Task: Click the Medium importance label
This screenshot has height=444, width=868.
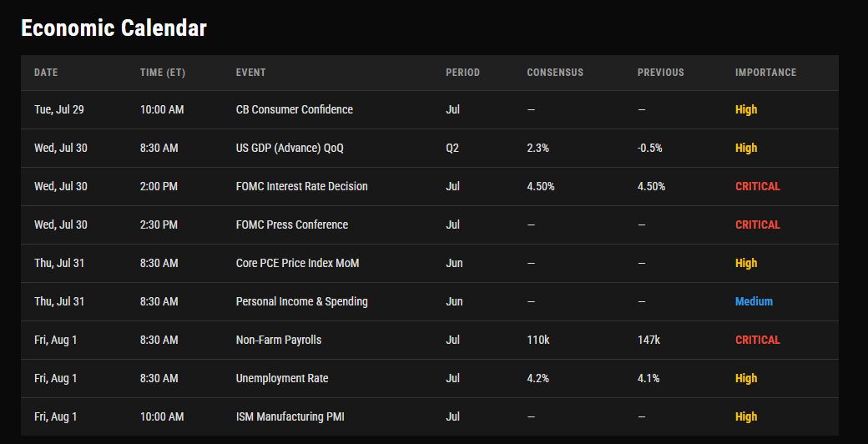Action: (754, 302)
